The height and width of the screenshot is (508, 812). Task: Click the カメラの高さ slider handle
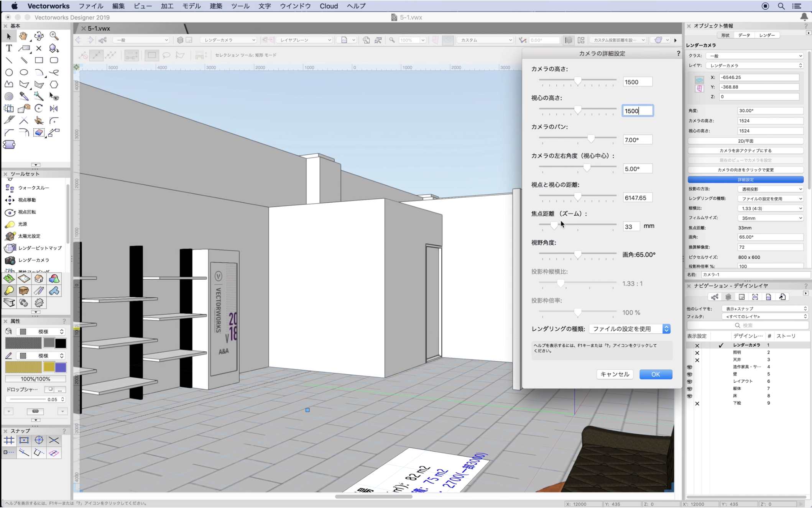pos(578,80)
